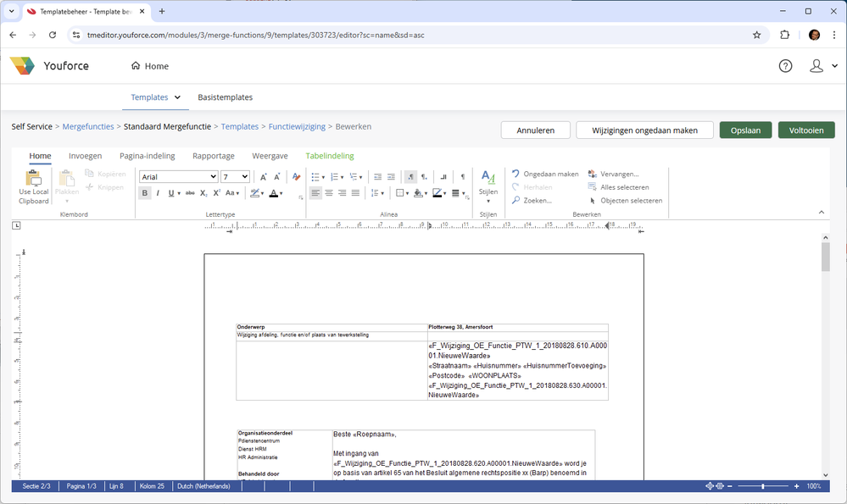The image size is (847, 504).
Task: Click the Zoeken search icon
Action: [x=516, y=201]
